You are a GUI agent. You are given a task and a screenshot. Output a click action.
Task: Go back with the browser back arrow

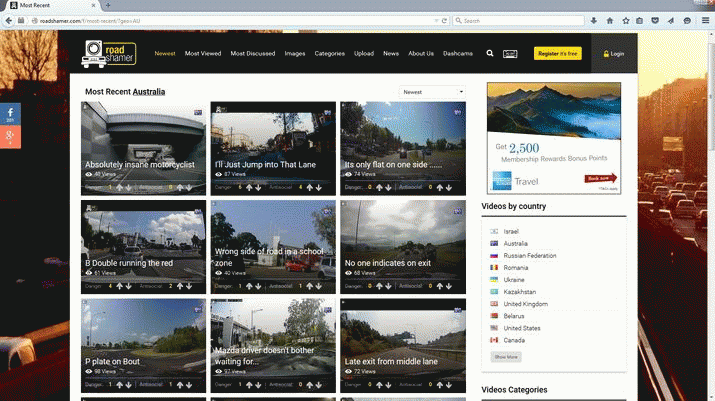point(8,21)
